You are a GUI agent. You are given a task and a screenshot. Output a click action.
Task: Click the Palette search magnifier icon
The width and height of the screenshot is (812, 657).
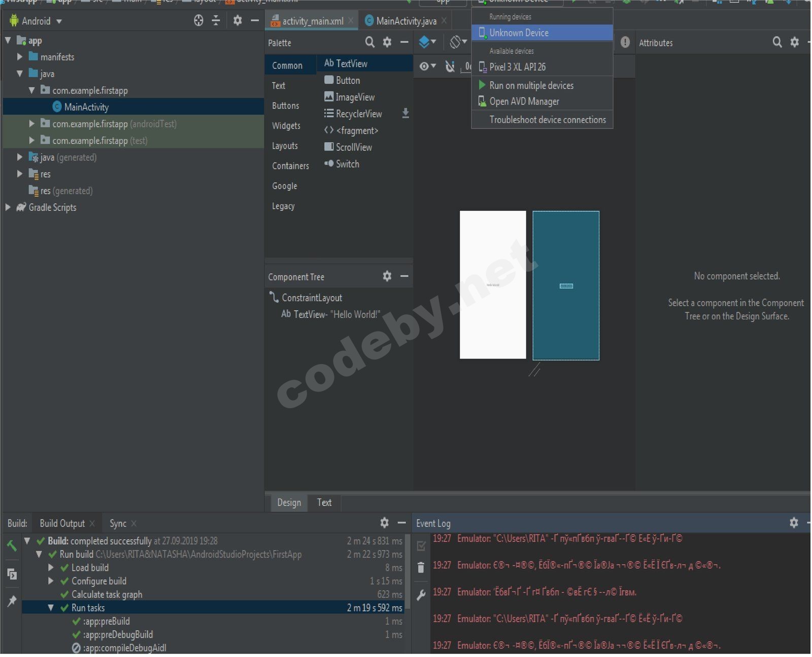(370, 43)
